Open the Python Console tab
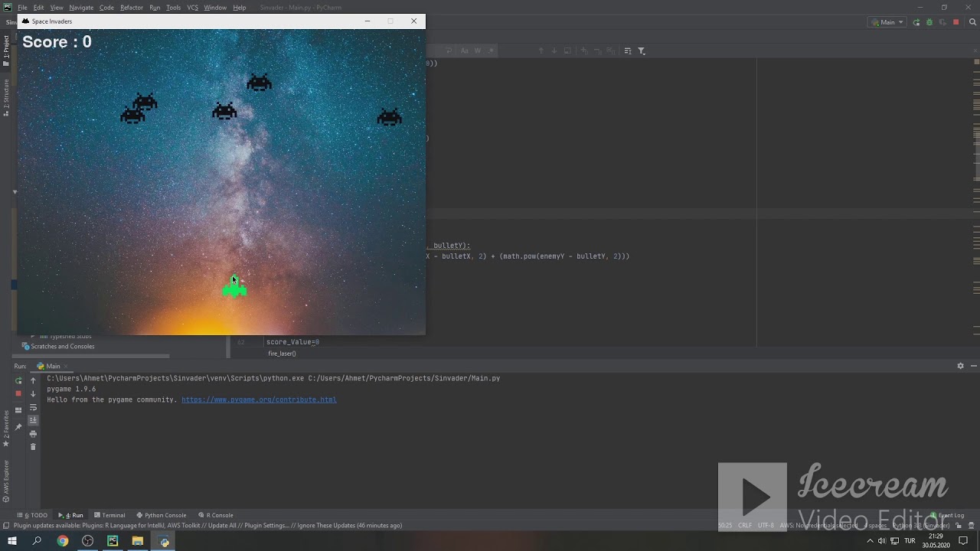Screen dimensions: 980x551 162,515
